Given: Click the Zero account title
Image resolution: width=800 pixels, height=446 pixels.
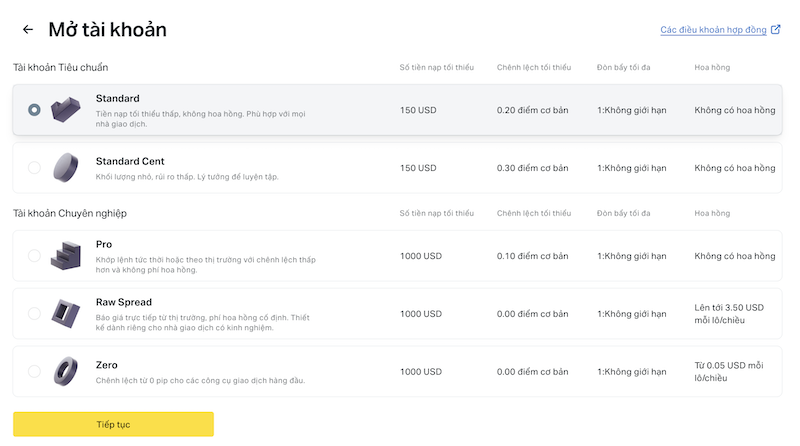Looking at the screenshot, I should (107, 365).
